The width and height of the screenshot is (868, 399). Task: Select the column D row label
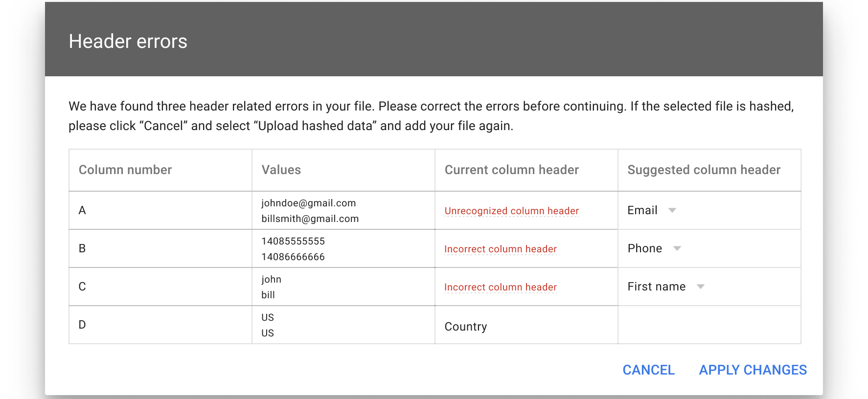(82, 325)
